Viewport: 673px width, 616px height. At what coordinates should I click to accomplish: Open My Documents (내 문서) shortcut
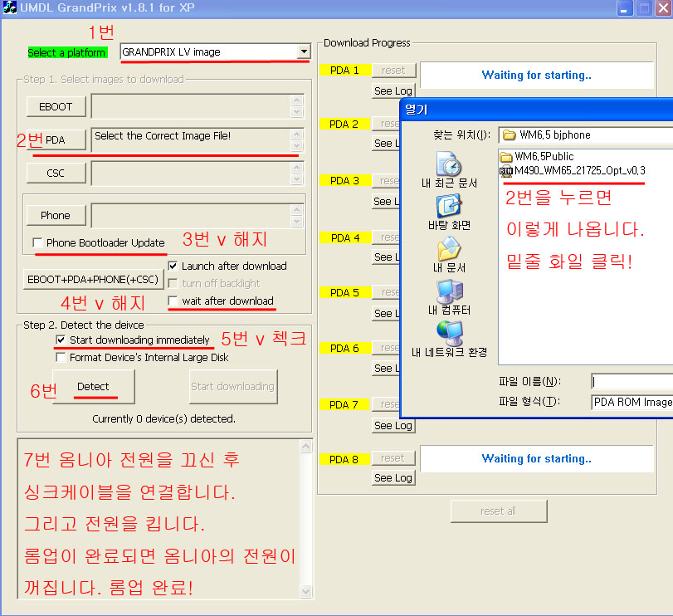(x=449, y=255)
